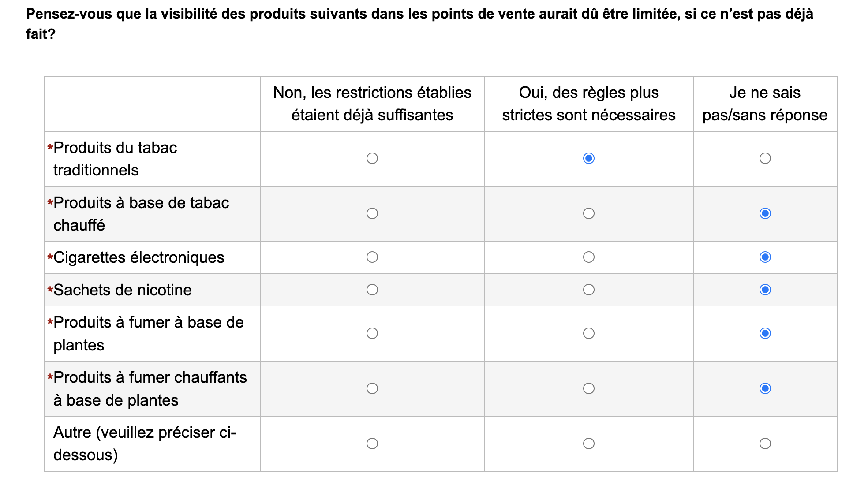Select 'Non' for the Autre row

coord(372,444)
